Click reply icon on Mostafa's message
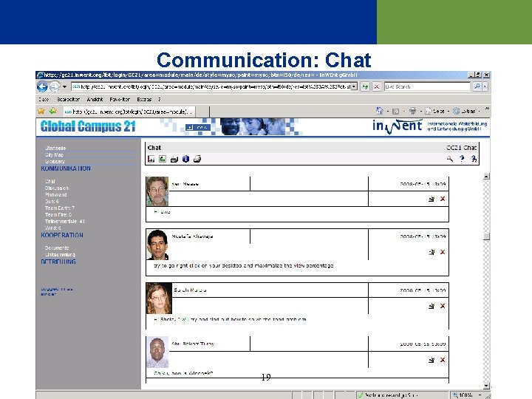The height and width of the screenshot is (399, 532). (432, 252)
